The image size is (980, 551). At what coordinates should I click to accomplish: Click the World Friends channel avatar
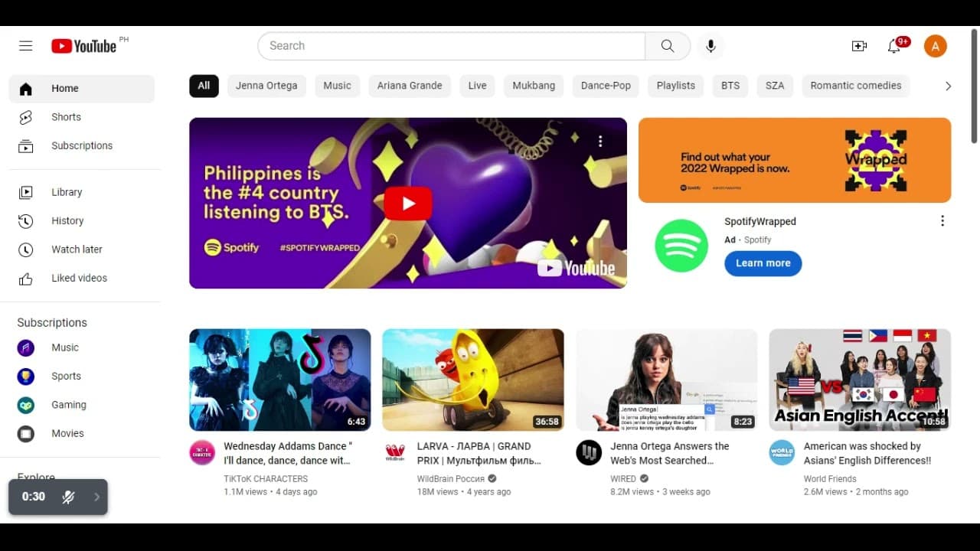point(782,452)
